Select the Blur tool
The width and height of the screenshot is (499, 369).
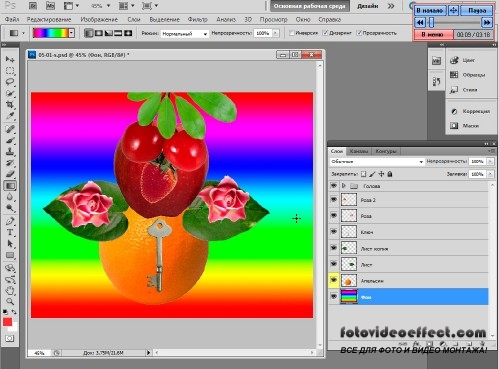point(10,197)
